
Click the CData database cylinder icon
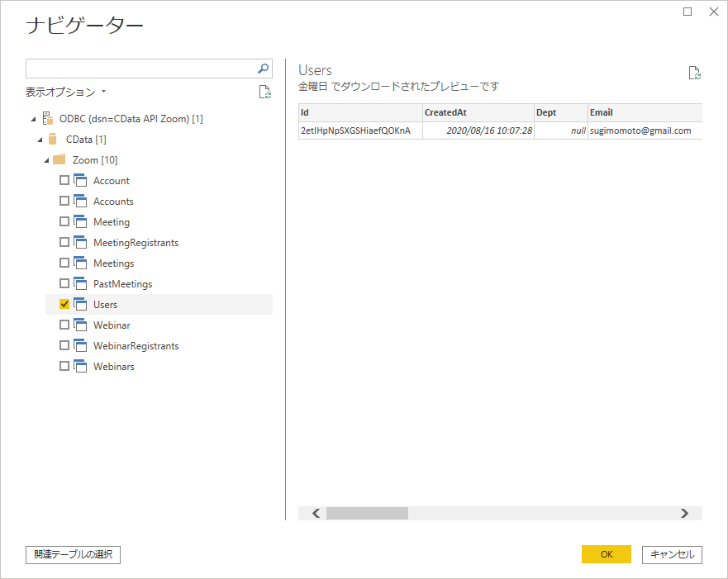pyautogui.click(x=54, y=140)
